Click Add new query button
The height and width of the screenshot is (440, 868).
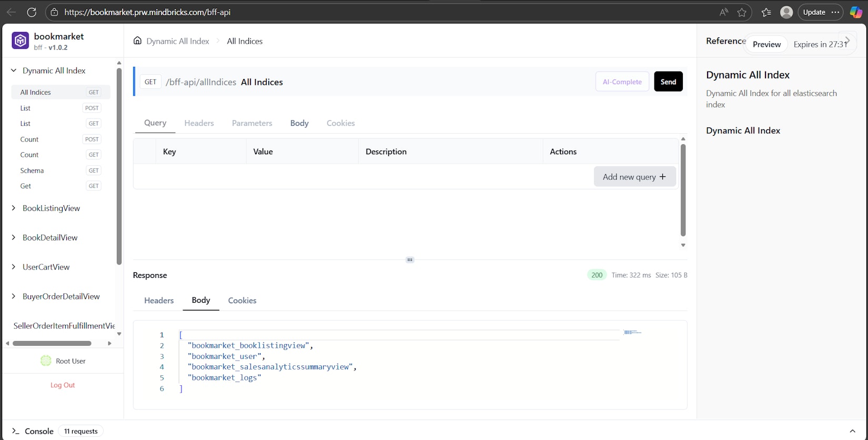(634, 177)
